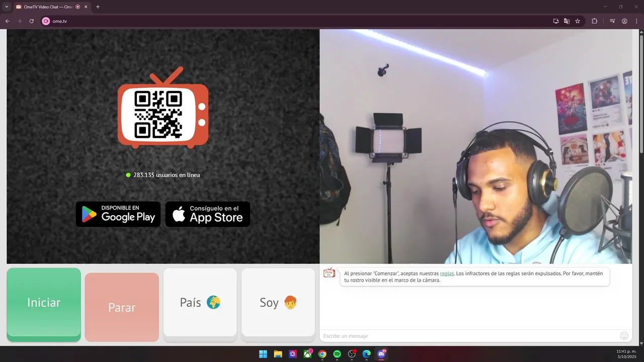Open Discord from taskbar
The height and width of the screenshot is (362, 644).
point(382,354)
